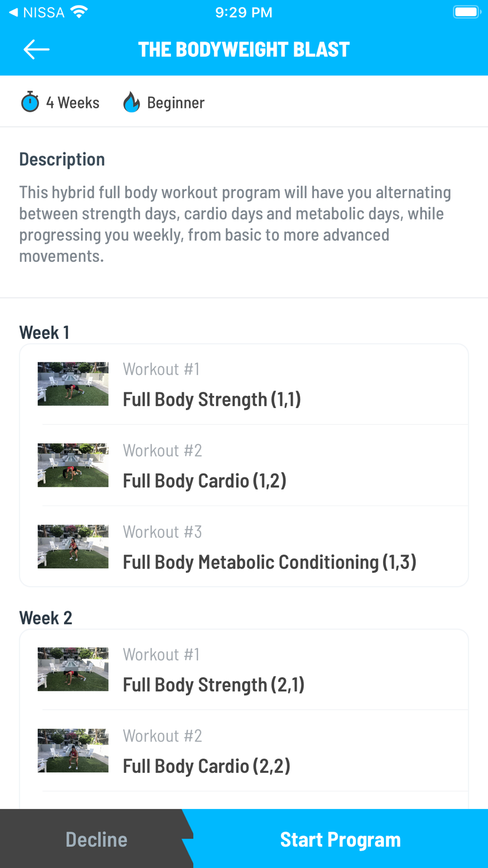Open Week 2 Full Body Strength thumbnail
The height and width of the screenshot is (868, 488).
(x=73, y=669)
